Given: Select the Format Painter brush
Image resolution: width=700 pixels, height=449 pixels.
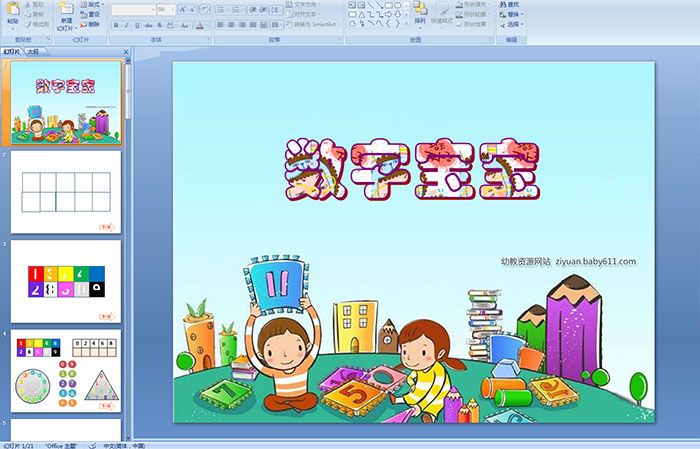Looking at the screenshot, I should (x=28, y=24).
